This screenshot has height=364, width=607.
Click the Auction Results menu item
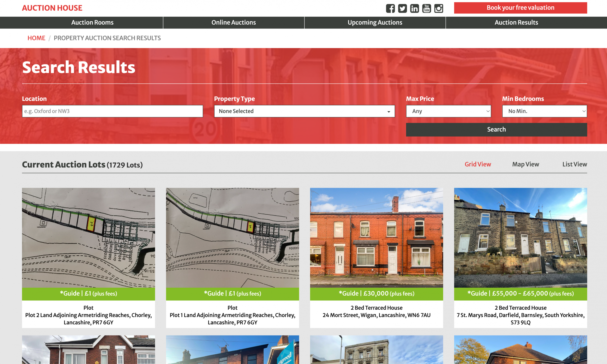[516, 23]
